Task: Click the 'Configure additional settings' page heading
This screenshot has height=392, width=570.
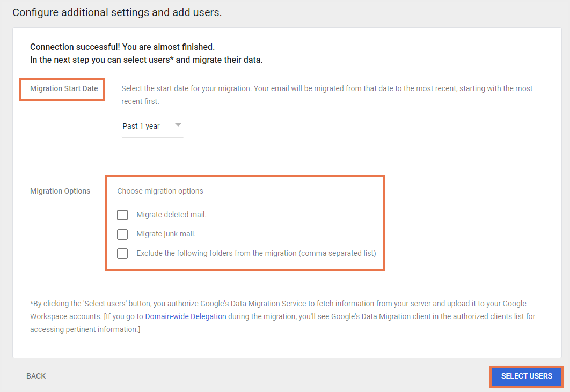Action: click(x=117, y=12)
